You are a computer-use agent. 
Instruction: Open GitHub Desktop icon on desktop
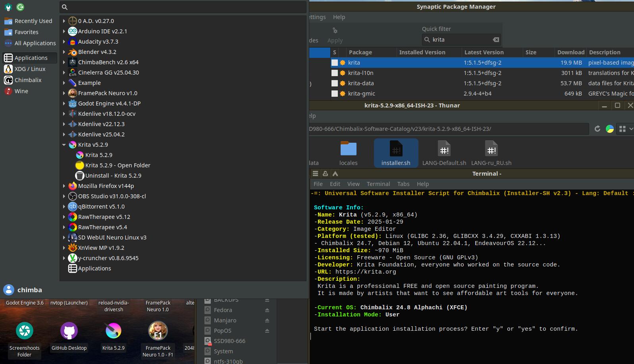[x=69, y=331]
